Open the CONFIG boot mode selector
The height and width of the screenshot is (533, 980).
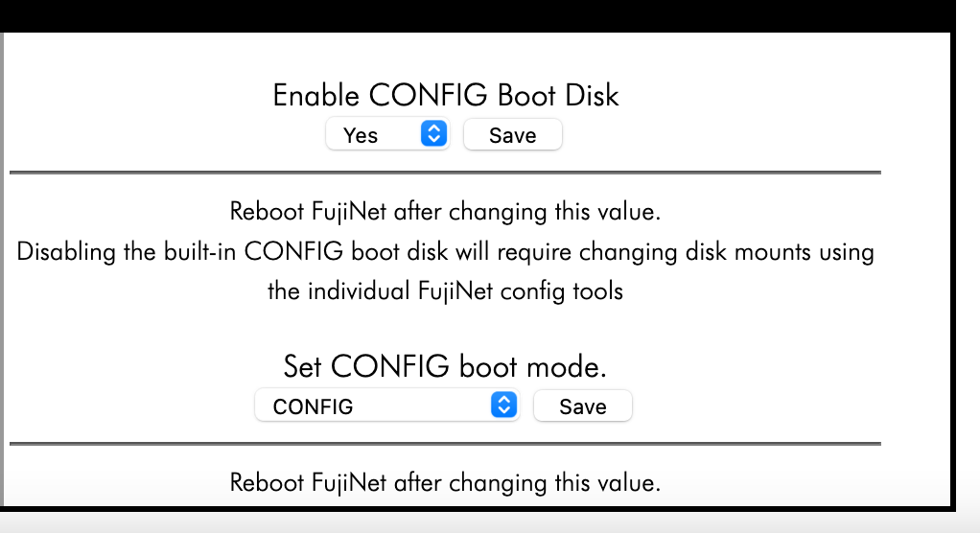click(386, 406)
